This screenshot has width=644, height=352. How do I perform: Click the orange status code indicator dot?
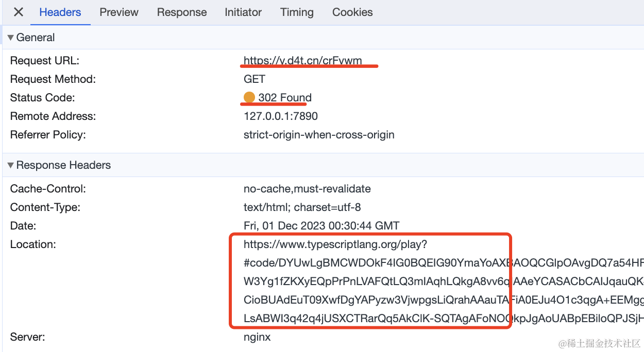(249, 98)
